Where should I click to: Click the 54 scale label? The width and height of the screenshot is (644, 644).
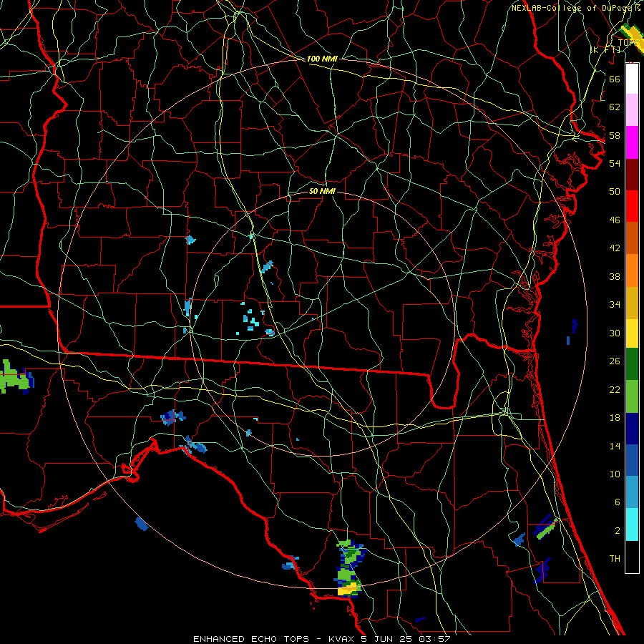click(x=615, y=163)
